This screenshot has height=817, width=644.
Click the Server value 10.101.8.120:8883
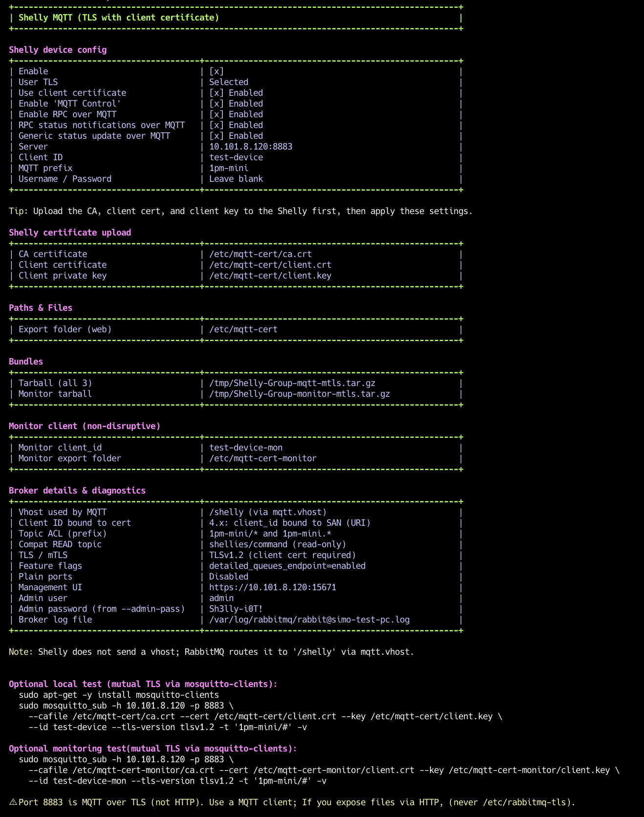pyautogui.click(x=250, y=147)
